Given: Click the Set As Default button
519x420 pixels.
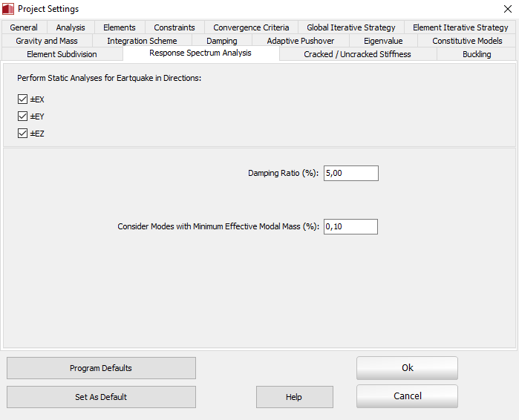Looking at the screenshot, I should pos(101,397).
